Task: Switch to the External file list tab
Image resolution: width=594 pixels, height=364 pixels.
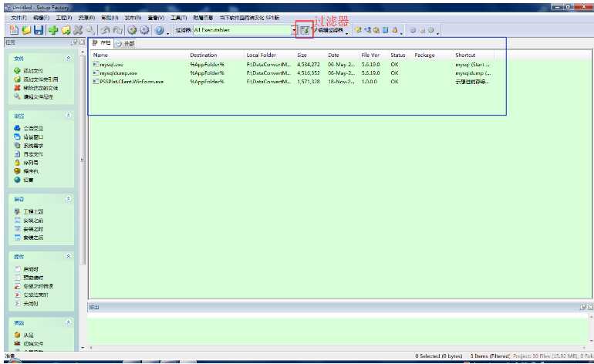Action: tap(126, 43)
